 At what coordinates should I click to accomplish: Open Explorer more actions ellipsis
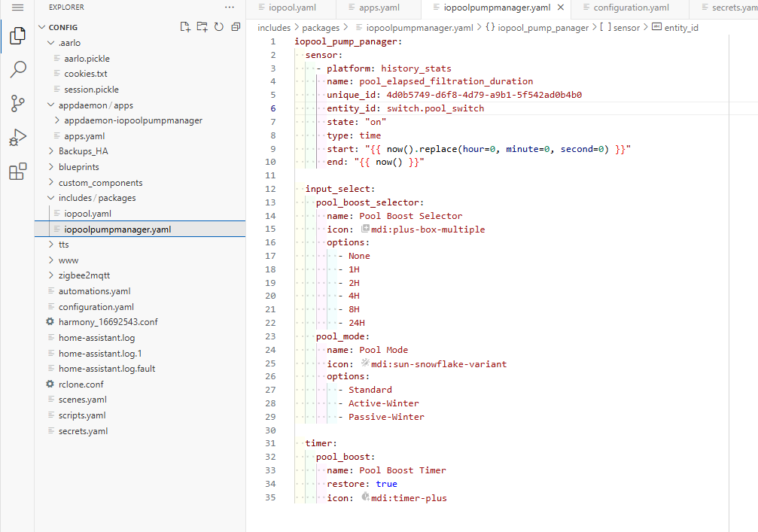[230, 8]
